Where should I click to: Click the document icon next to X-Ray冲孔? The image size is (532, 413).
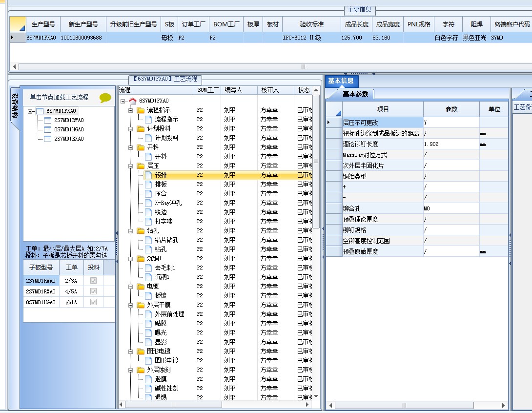click(x=148, y=203)
